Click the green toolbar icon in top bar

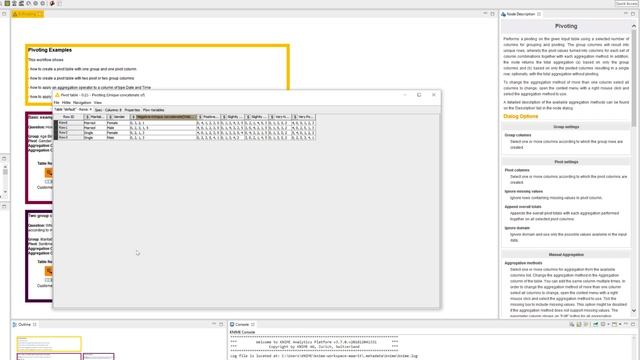tap(7, 3)
